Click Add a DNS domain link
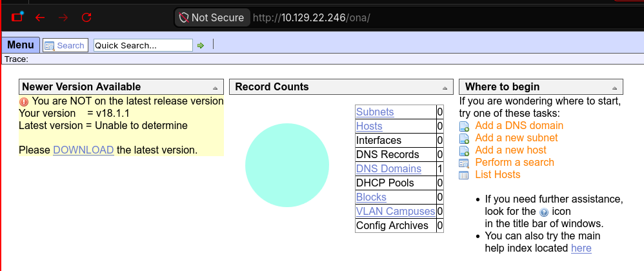The image size is (644, 271). point(519,126)
